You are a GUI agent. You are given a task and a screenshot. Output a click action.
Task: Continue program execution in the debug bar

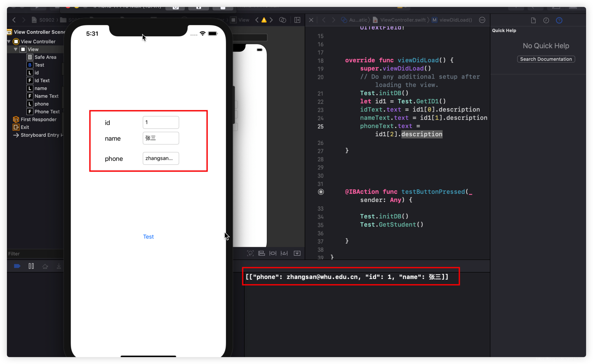click(x=17, y=266)
